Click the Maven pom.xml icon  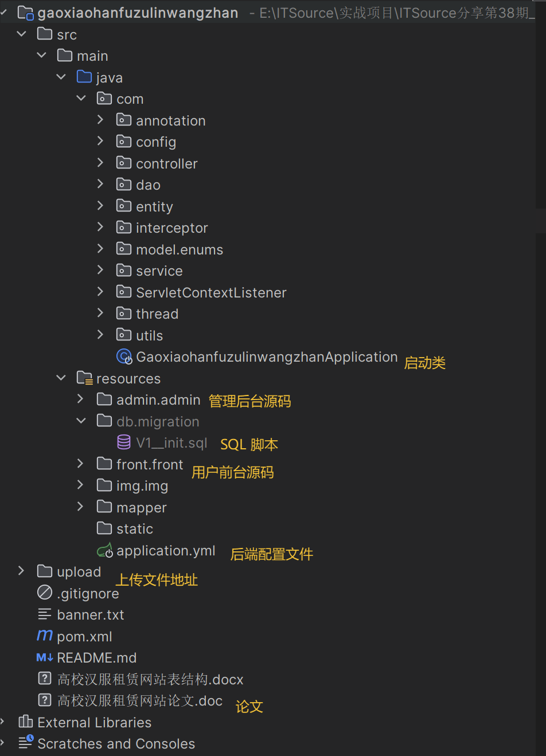pos(45,635)
